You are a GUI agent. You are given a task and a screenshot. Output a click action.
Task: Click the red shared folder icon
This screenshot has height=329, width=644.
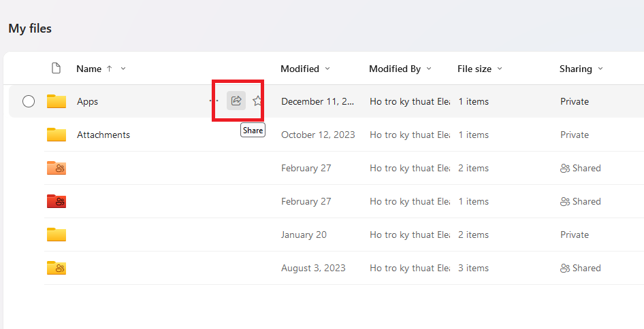[57, 201]
